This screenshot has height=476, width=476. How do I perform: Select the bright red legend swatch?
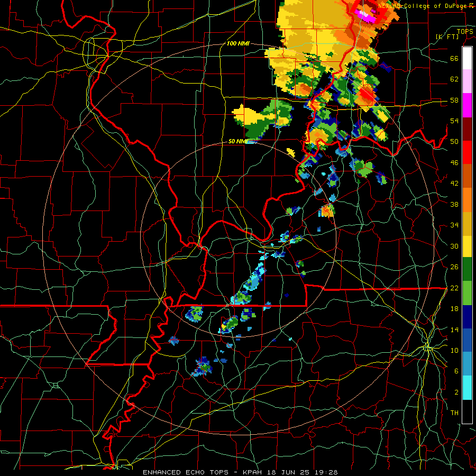pos(467,152)
